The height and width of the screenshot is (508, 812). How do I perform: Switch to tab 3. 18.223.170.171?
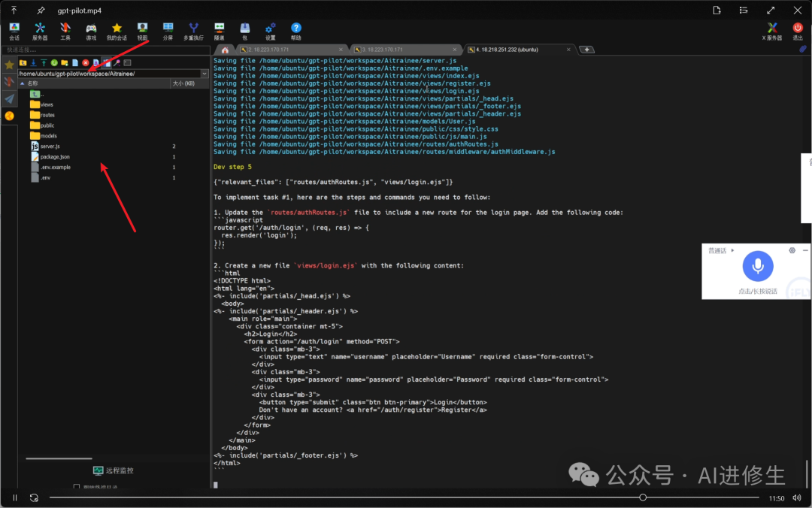pos(405,50)
